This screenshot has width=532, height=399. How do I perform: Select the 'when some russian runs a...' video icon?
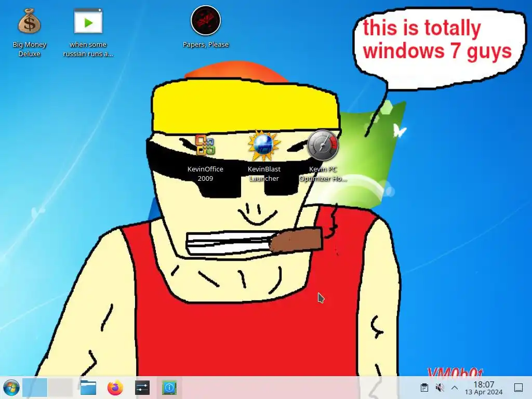(x=88, y=21)
